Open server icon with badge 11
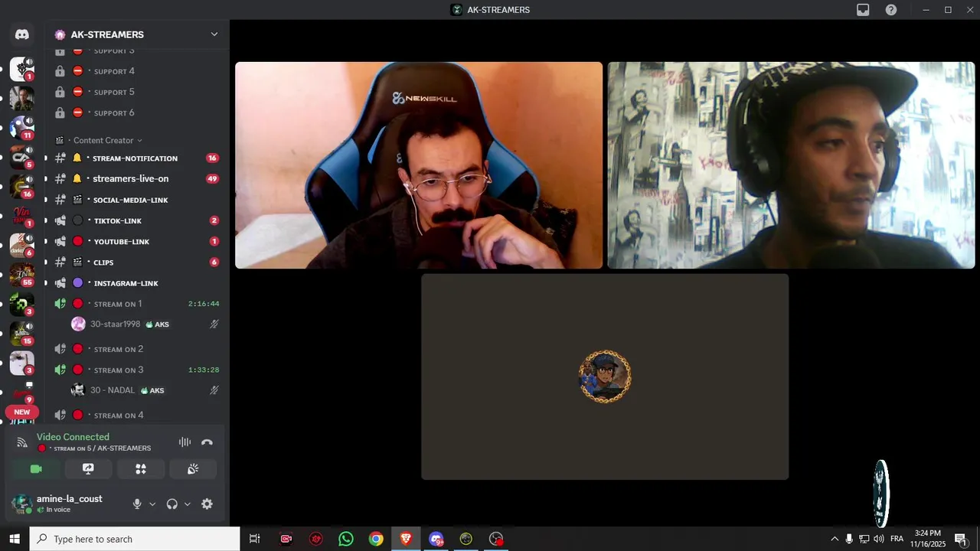The height and width of the screenshot is (551, 980). (x=21, y=126)
